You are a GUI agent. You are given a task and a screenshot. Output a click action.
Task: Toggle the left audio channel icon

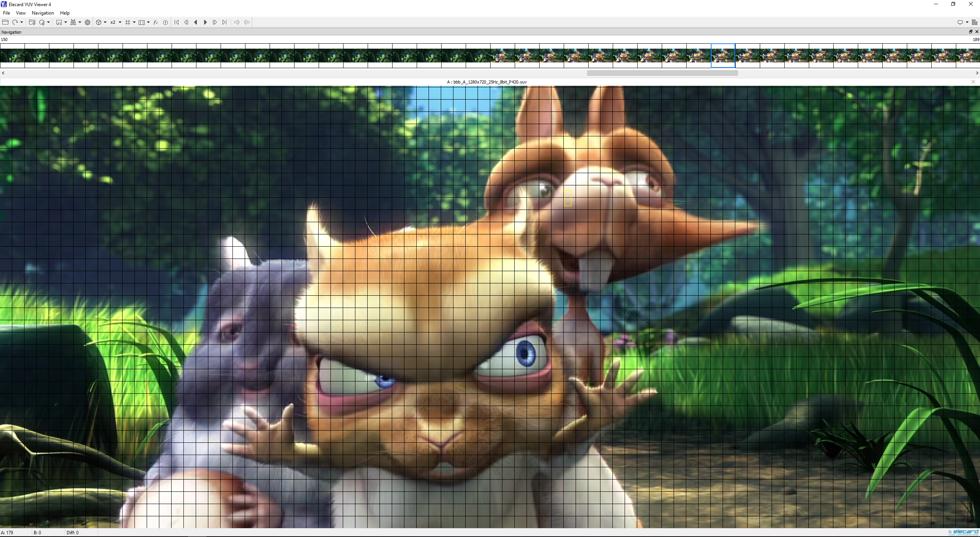tap(237, 22)
